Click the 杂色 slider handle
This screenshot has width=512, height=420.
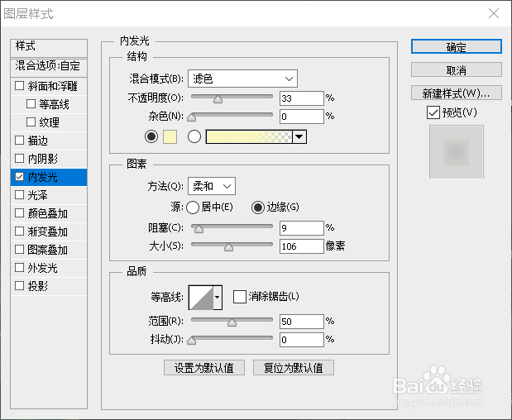192,117
